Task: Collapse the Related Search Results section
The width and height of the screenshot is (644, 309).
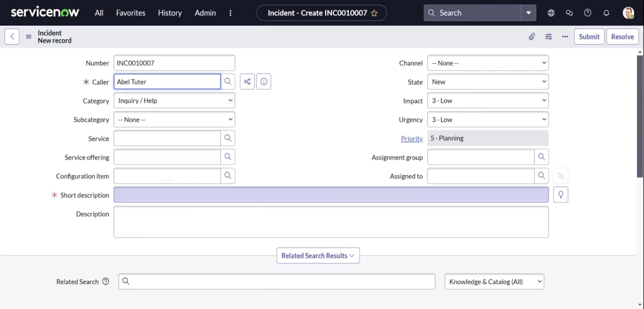Action: point(318,255)
